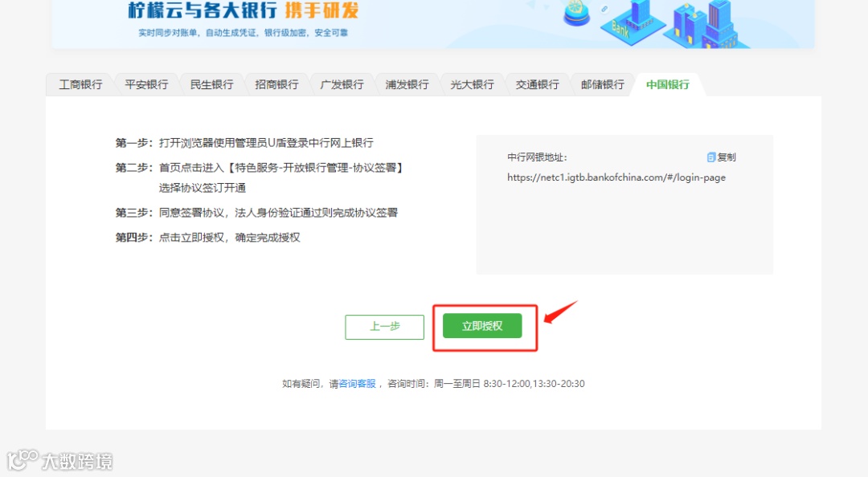The image size is (868, 477).
Task: Click the 第一步 instruction line
Action: click(x=244, y=143)
